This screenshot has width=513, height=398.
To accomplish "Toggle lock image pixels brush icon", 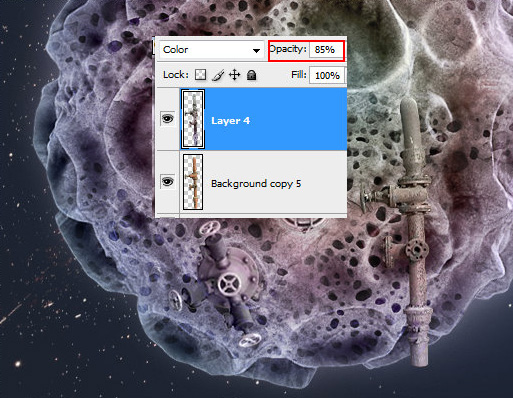I will [218, 75].
